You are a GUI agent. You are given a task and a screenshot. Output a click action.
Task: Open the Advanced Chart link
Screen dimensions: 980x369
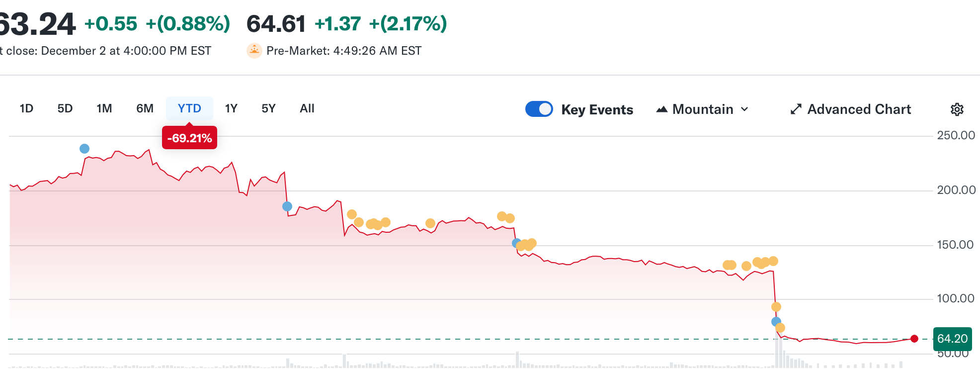pos(859,109)
